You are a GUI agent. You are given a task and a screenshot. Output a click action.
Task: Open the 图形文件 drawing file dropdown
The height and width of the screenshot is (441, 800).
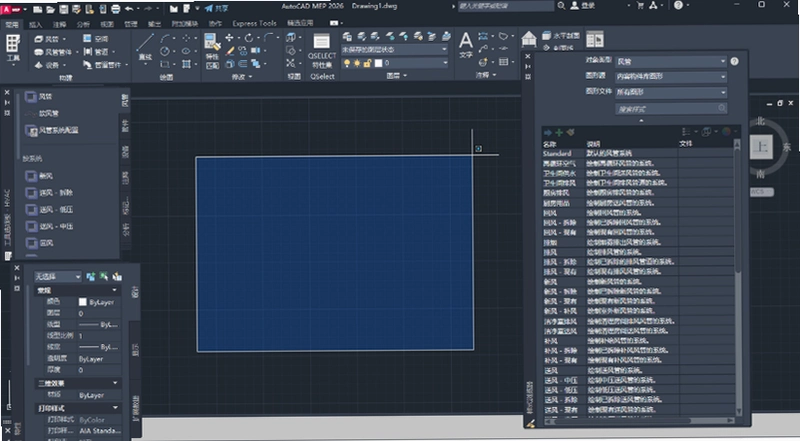tap(671, 92)
